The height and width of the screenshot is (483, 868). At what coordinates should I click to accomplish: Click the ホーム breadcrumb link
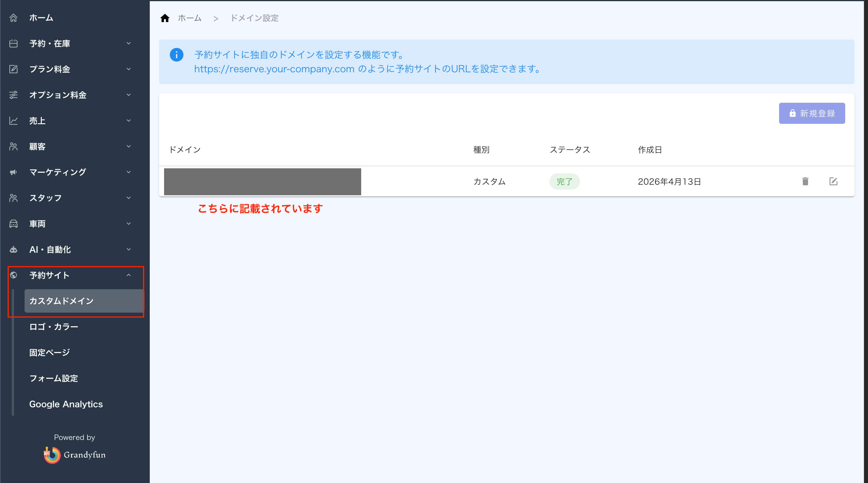pos(190,18)
